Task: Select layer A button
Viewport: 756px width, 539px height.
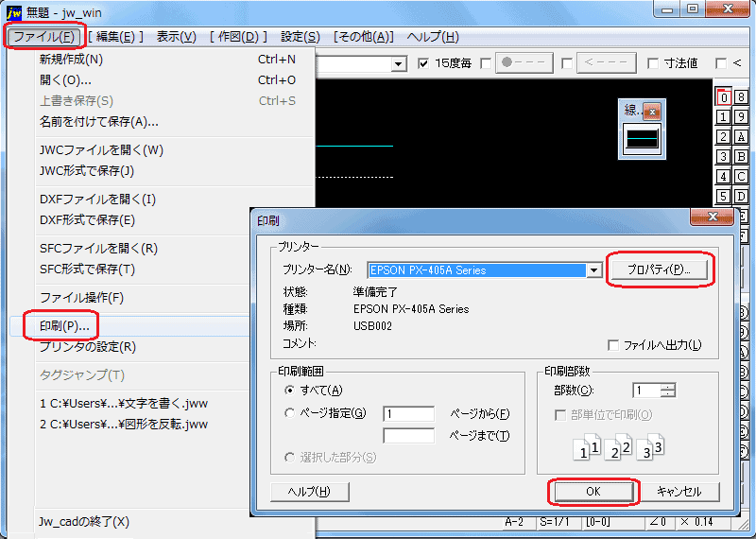Action: pos(741,137)
